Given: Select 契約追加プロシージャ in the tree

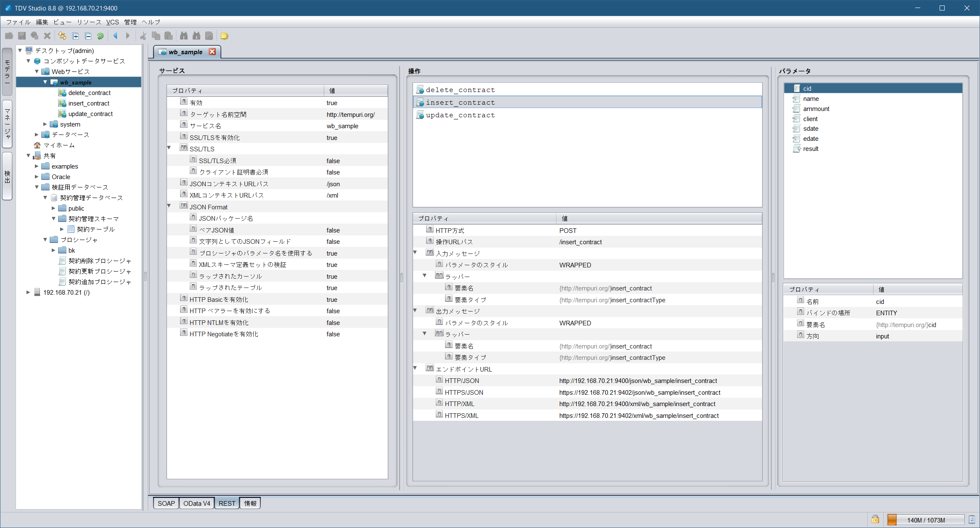Looking at the screenshot, I should point(100,282).
